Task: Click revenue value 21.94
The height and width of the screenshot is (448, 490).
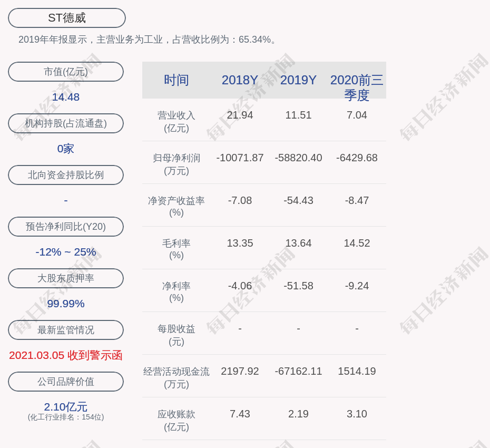Action: pyautogui.click(x=240, y=115)
